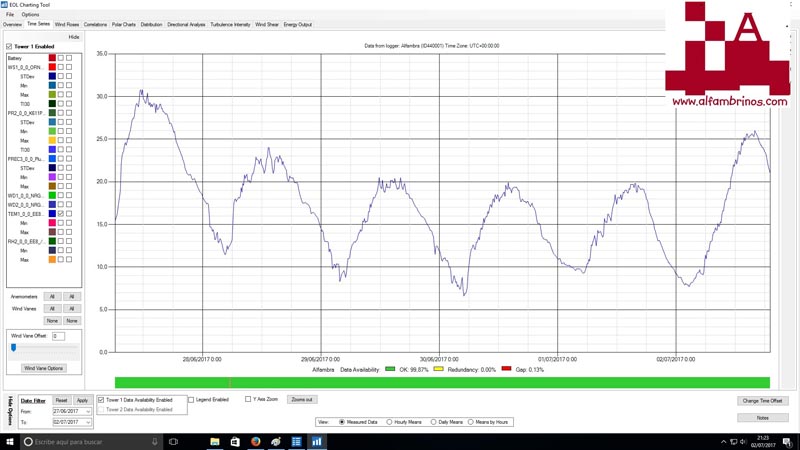Switch view to Hourly Means
Screen dimensions: 800x450
[389, 422]
